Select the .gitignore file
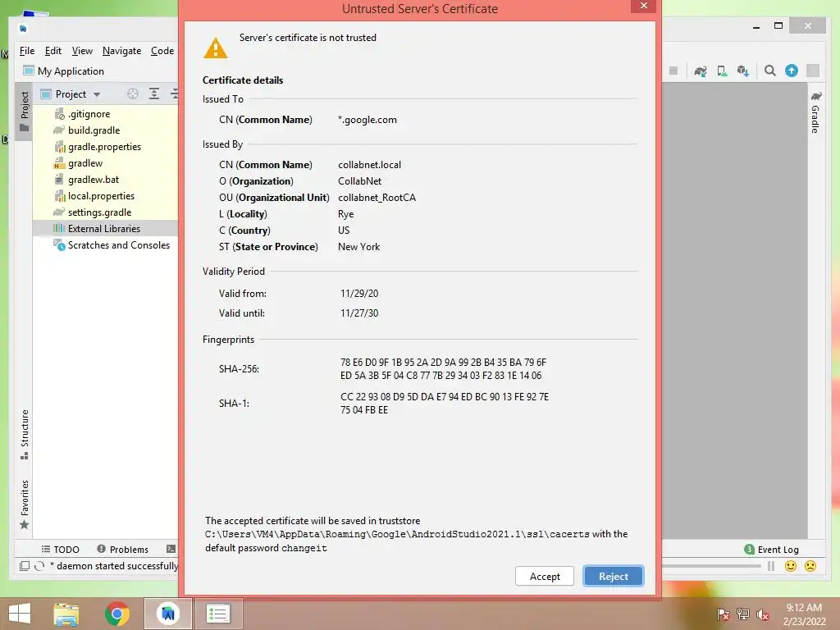840x630 pixels. click(x=89, y=114)
